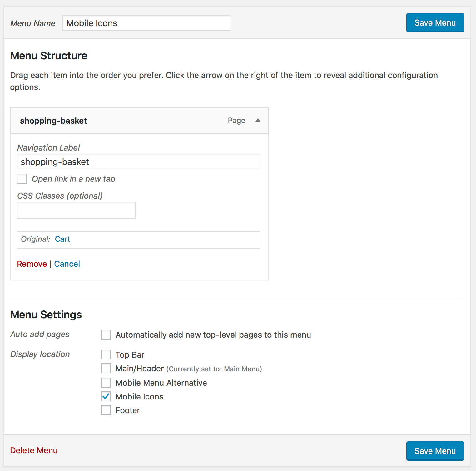Viewport: 476px width, 471px height.
Task: Click the shopping-basket item title bar
Action: (x=125, y=121)
